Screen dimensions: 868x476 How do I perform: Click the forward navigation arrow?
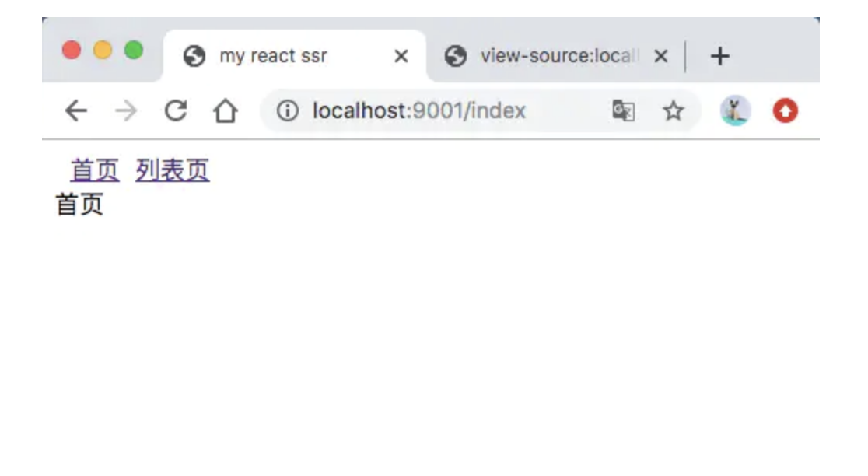pyautogui.click(x=125, y=111)
